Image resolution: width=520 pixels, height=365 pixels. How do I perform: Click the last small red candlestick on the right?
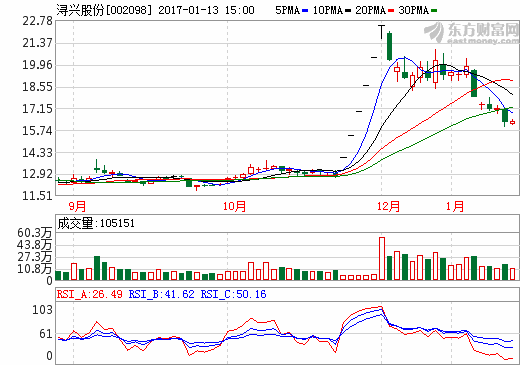coord(512,122)
